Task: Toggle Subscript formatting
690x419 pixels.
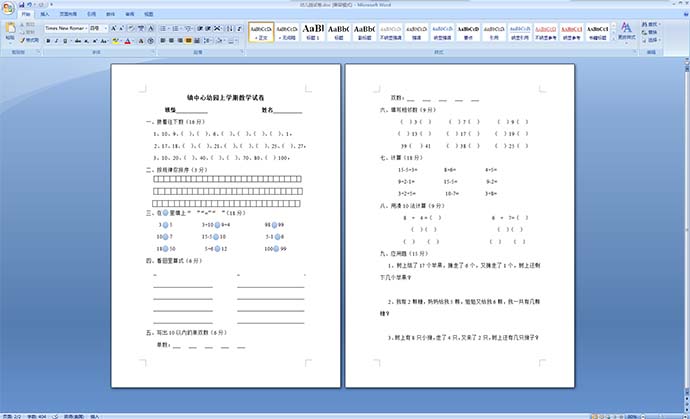Action: pyautogui.click(x=86, y=41)
